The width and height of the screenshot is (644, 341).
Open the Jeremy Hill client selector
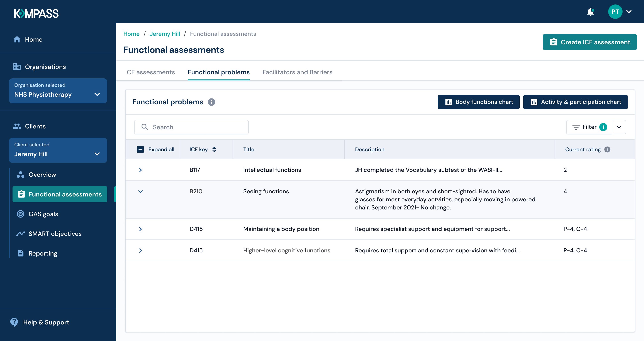[58, 150]
